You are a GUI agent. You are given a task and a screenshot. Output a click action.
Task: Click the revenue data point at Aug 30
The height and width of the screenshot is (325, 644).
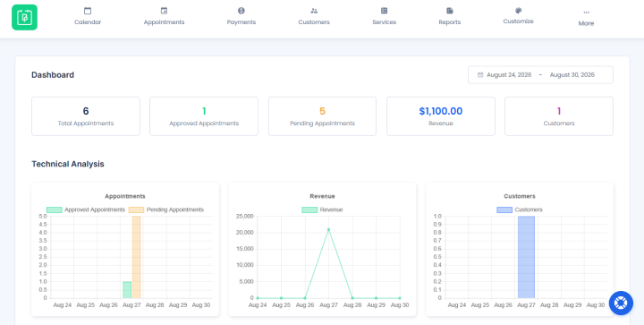400,298
